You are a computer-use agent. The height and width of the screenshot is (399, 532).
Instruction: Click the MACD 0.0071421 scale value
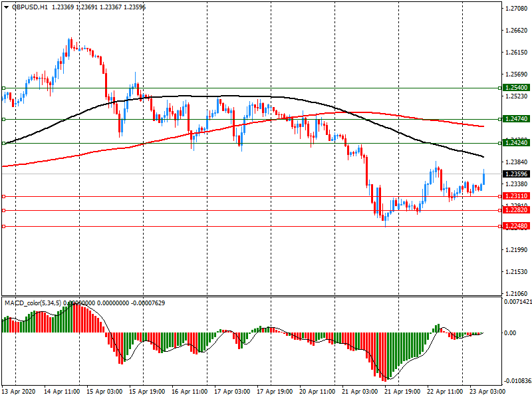518,302
